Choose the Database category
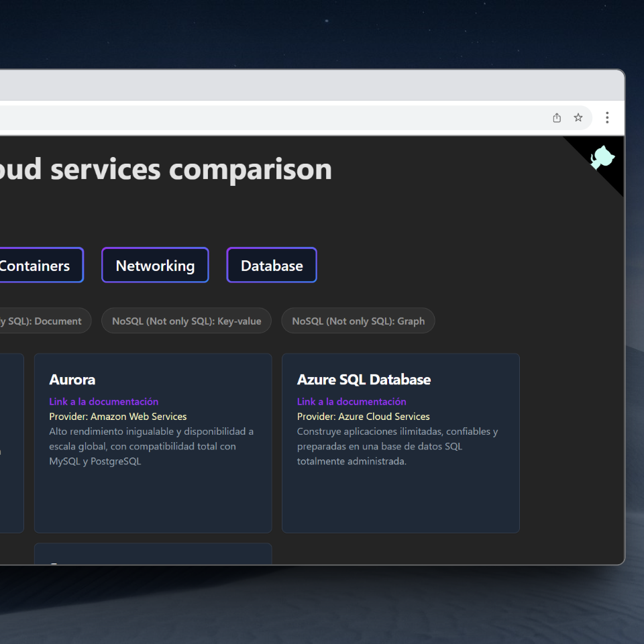The image size is (644, 644). 272,266
